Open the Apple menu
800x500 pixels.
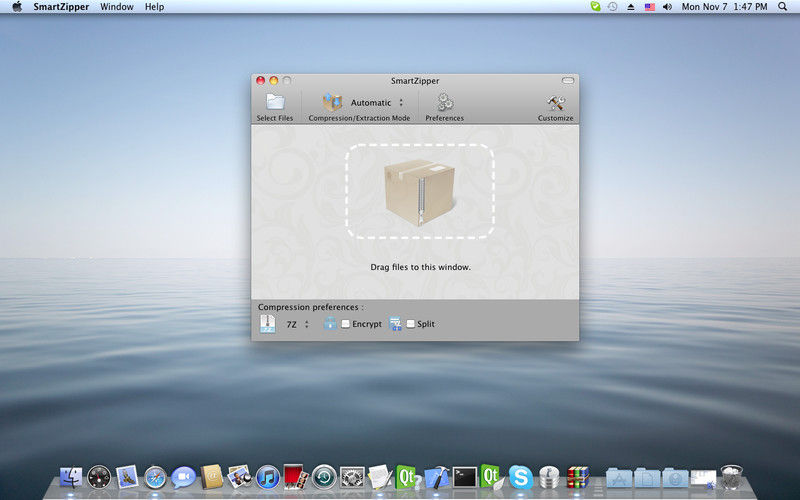(x=17, y=7)
